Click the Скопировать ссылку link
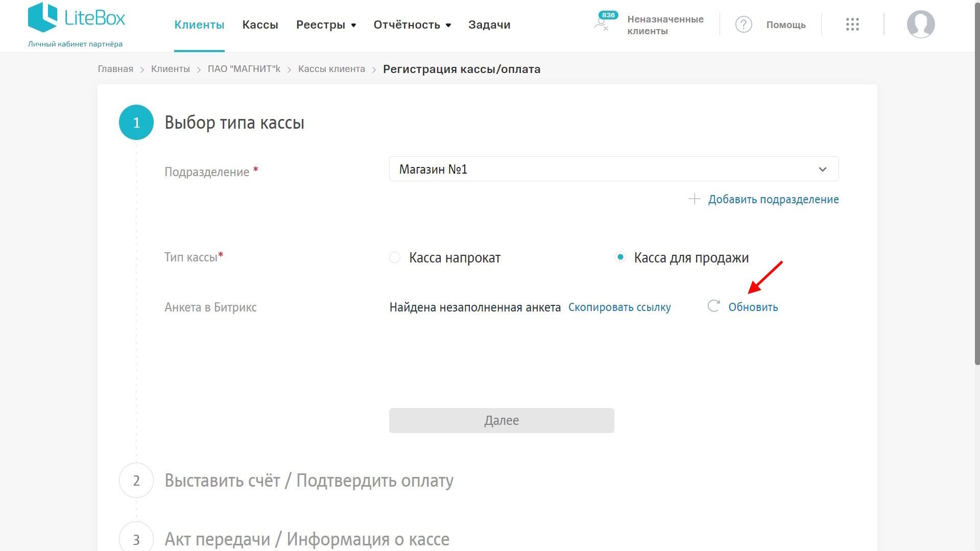 coord(619,307)
